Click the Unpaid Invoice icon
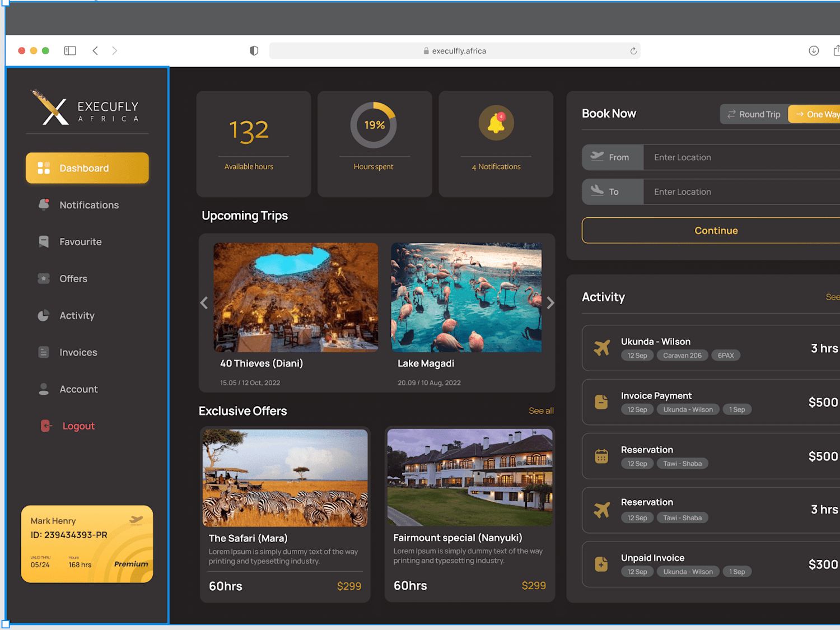Screen dimensions: 840x630 click(x=601, y=564)
